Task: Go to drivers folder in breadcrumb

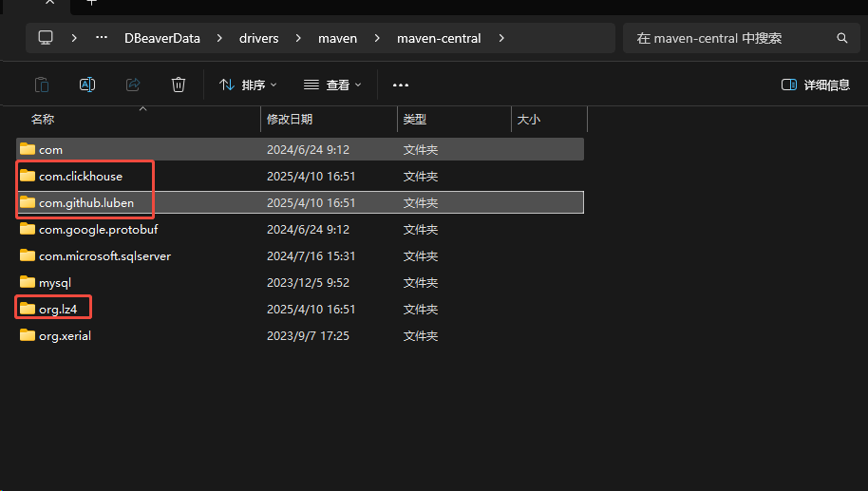Action: click(259, 38)
